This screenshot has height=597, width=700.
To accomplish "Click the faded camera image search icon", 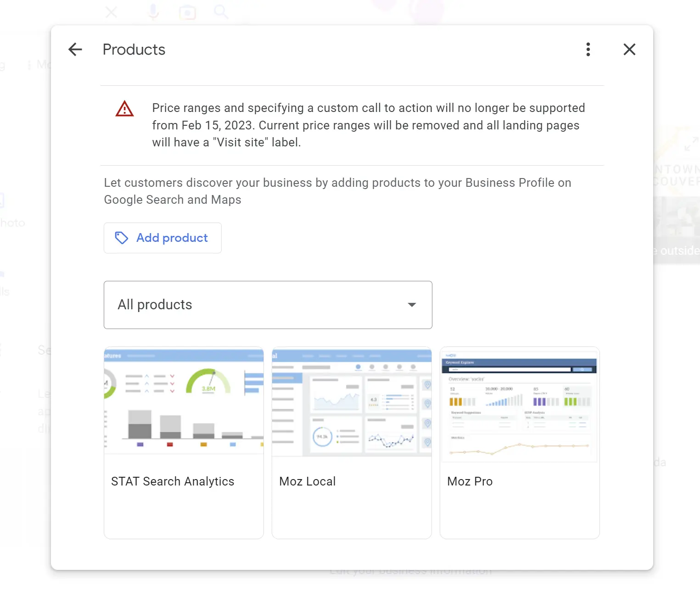I will click(187, 12).
